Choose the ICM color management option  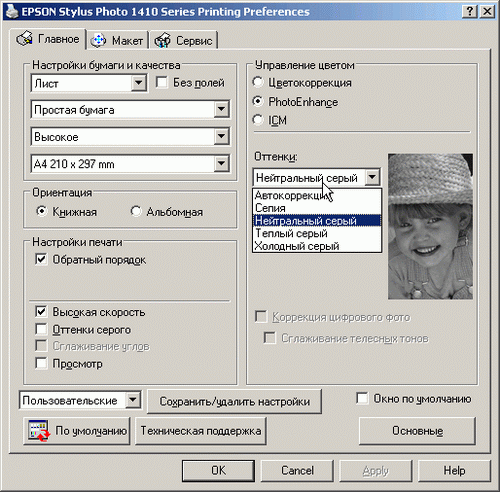[x=257, y=120]
